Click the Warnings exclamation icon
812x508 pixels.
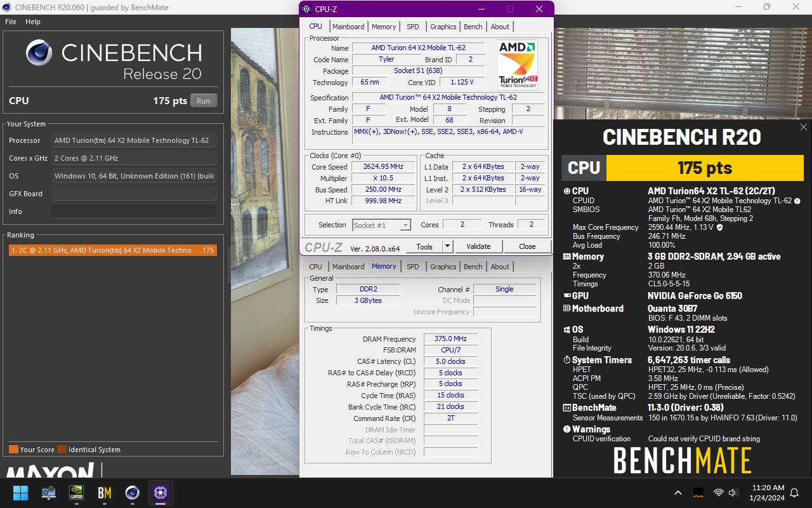(x=566, y=429)
